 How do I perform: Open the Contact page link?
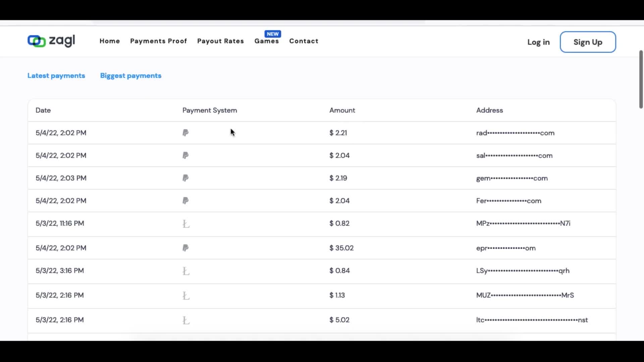(x=304, y=41)
